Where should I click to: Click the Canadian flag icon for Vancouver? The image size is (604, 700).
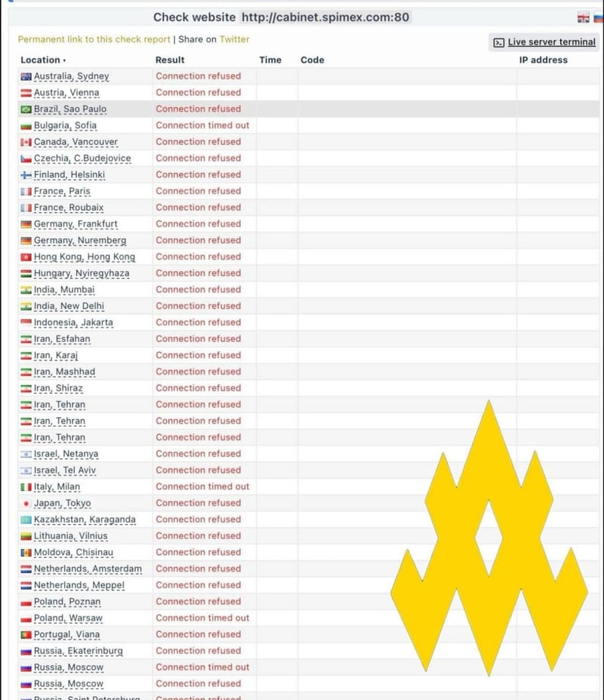pyautogui.click(x=26, y=142)
